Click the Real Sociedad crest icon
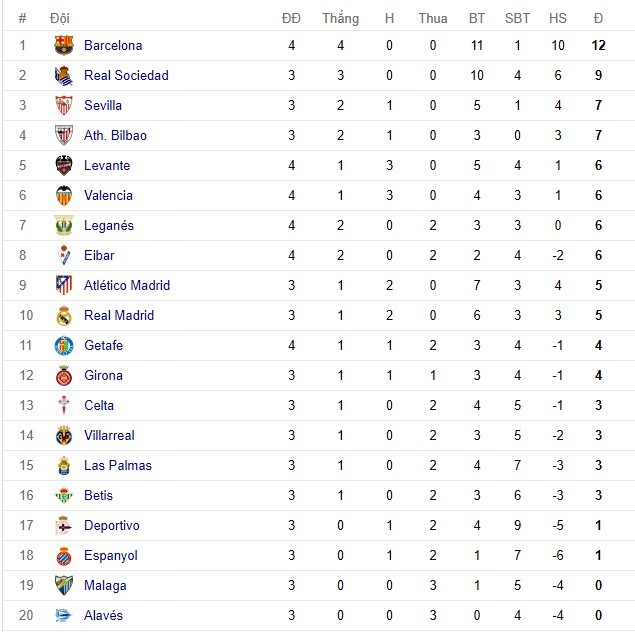Viewport: 635px width, 632px height. tap(64, 75)
